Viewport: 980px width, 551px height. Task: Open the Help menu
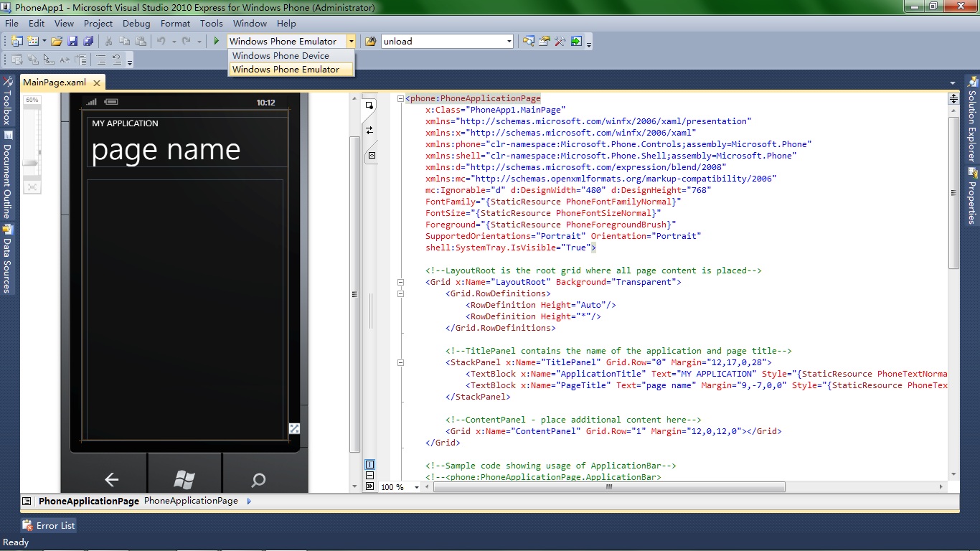(x=286, y=23)
